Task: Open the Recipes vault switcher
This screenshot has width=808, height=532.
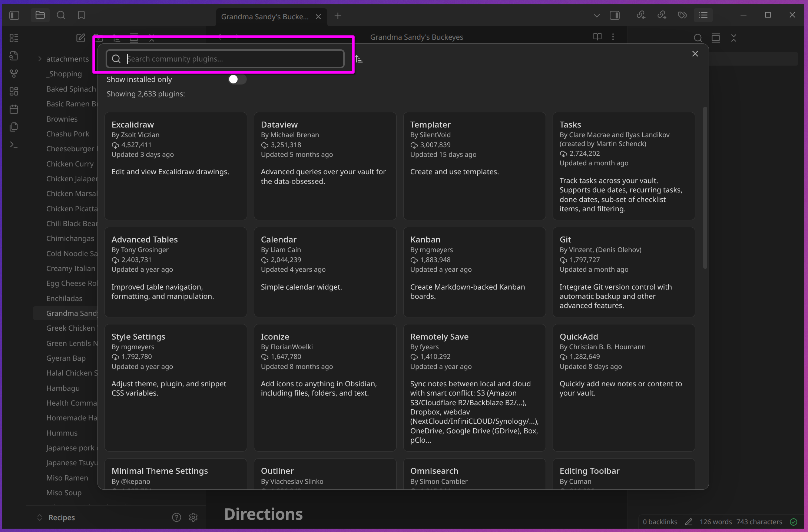Action: coord(61,518)
